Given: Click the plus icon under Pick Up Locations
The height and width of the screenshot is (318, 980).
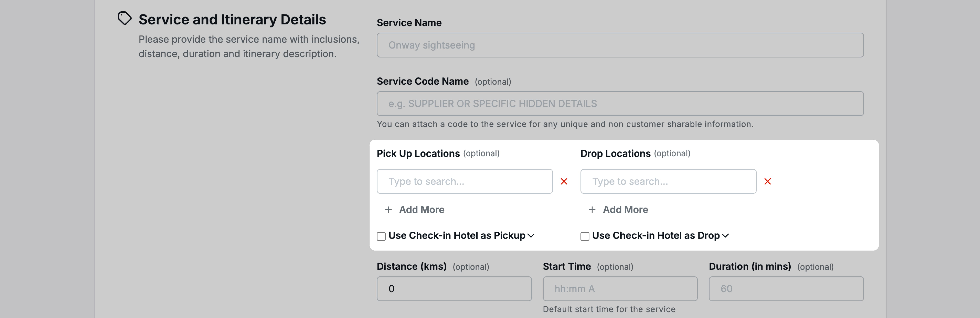Looking at the screenshot, I should (x=388, y=210).
